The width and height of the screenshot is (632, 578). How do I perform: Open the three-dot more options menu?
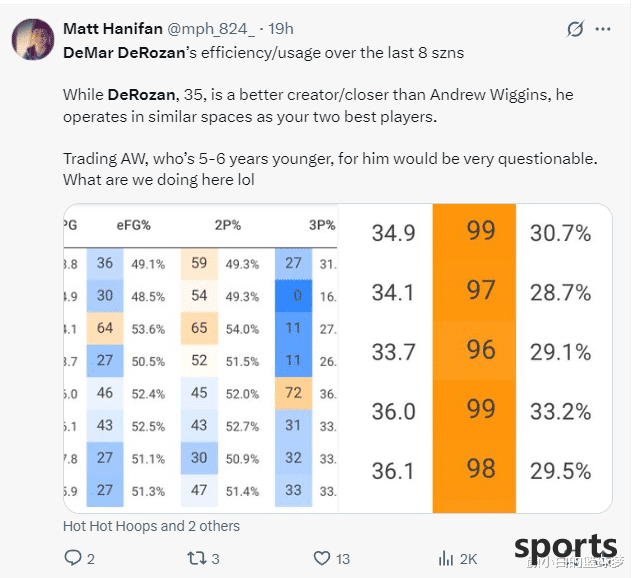[603, 29]
